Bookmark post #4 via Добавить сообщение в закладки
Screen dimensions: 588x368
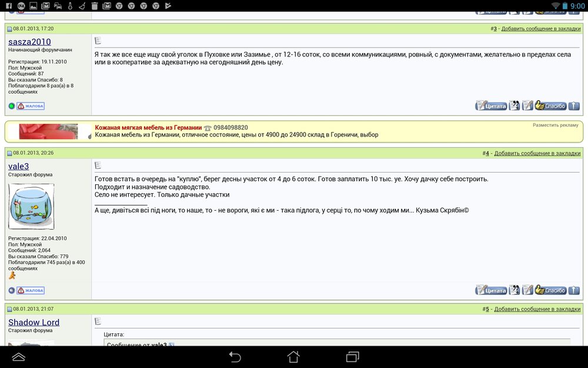[x=536, y=152]
